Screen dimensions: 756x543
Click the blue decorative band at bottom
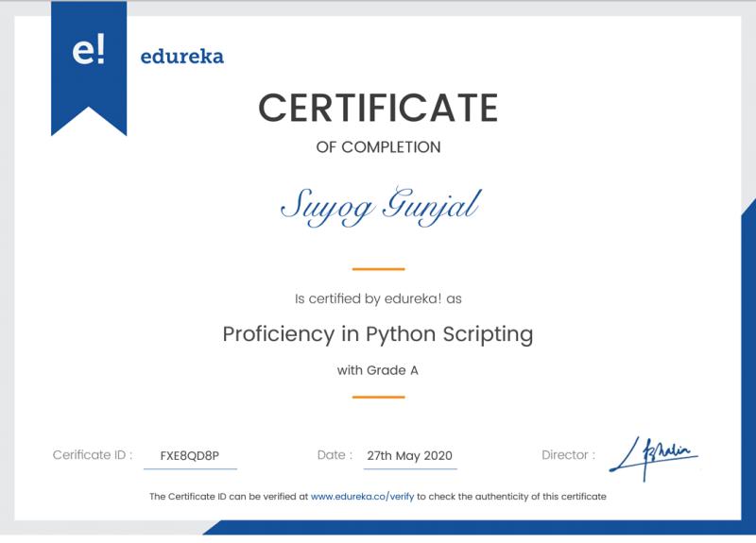pyautogui.click(x=472, y=529)
